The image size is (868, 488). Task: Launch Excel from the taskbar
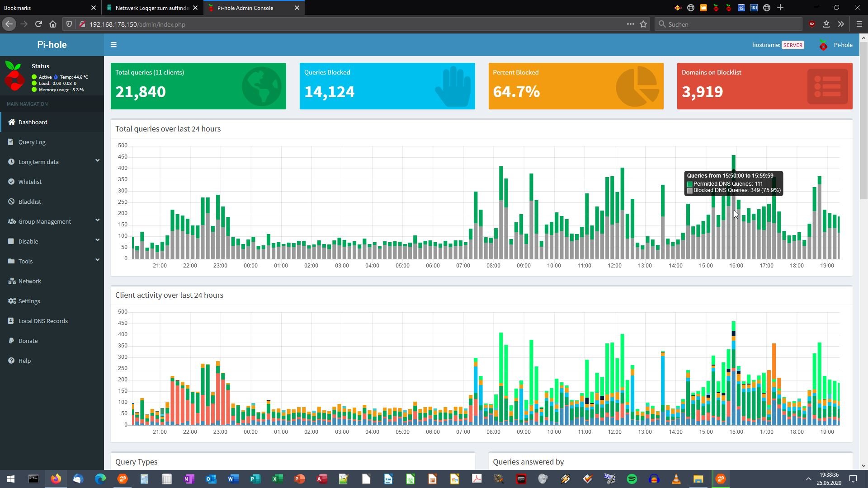click(x=278, y=479)
